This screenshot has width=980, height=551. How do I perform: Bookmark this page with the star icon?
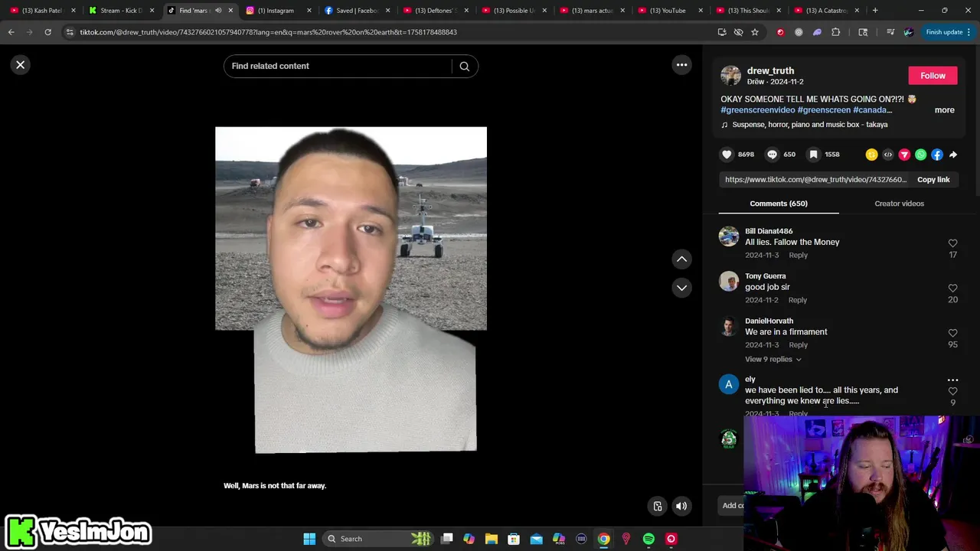pos(754,32)
